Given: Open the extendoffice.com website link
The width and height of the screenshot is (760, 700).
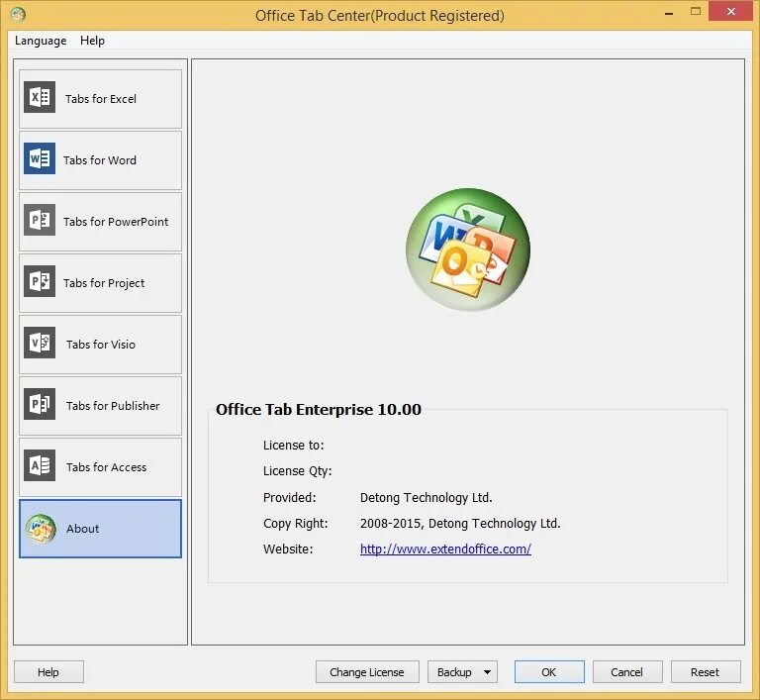Looking at the screenshot, I should tap(445, 550).
